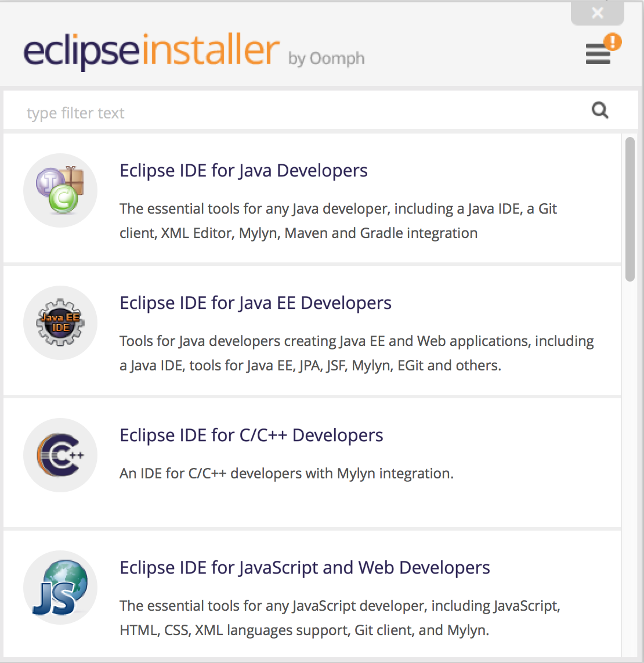Click the package list scrollbar thumb
Image resolution: width=644 pixels, height=663 pixels.
point(630,210)
